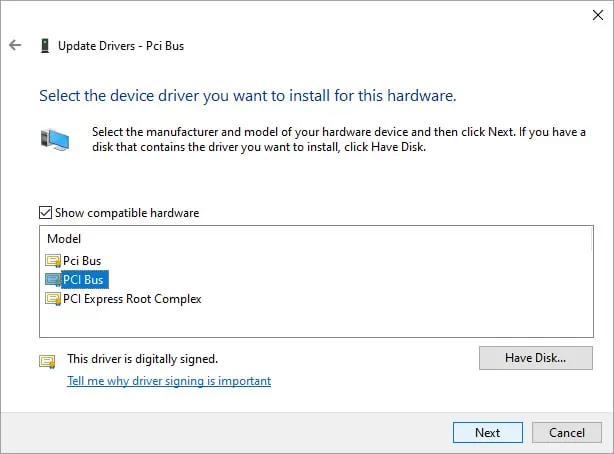This screenshot has width=614, height=454.
Task: Click the digitally signed certificate icon
Action: point(46,361)
